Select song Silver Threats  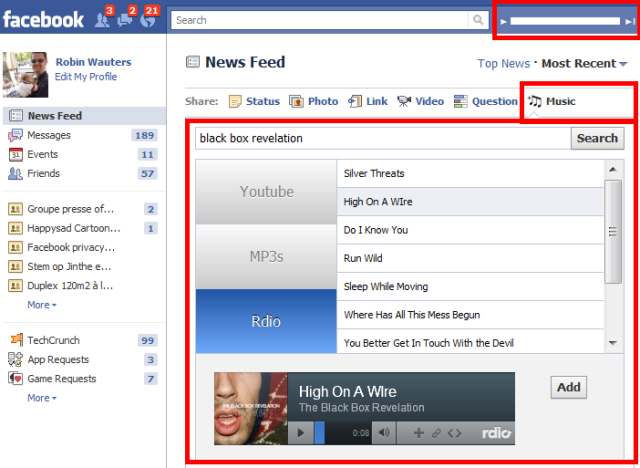(470, 173)
